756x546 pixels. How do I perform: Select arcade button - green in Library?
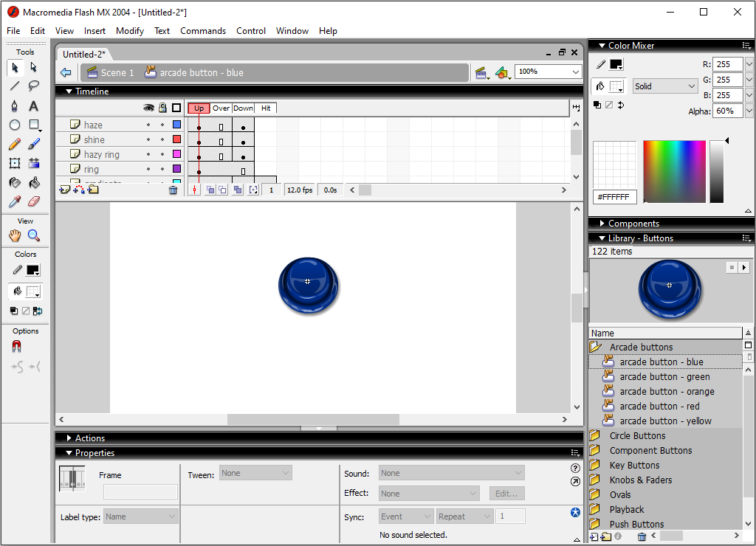664,376
